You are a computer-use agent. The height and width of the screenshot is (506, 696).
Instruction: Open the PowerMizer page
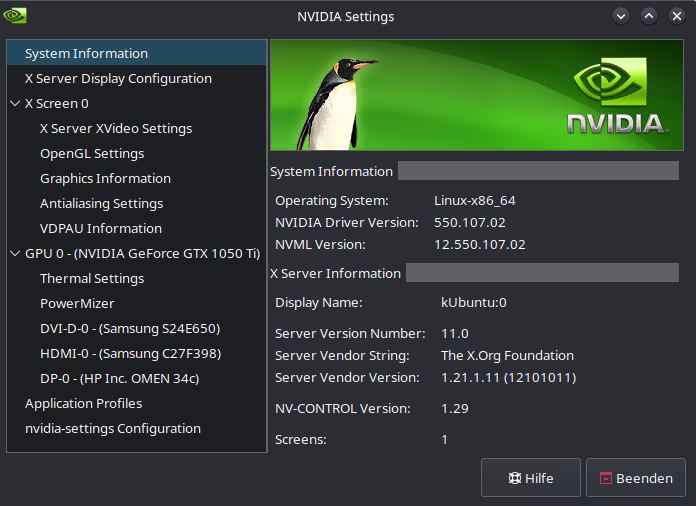click(x=137, y=304)
